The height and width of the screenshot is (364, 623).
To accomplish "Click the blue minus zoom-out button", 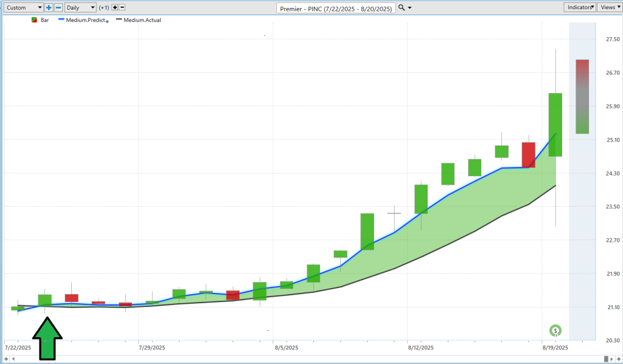I will pyautogui.click(x=58, y=7).
